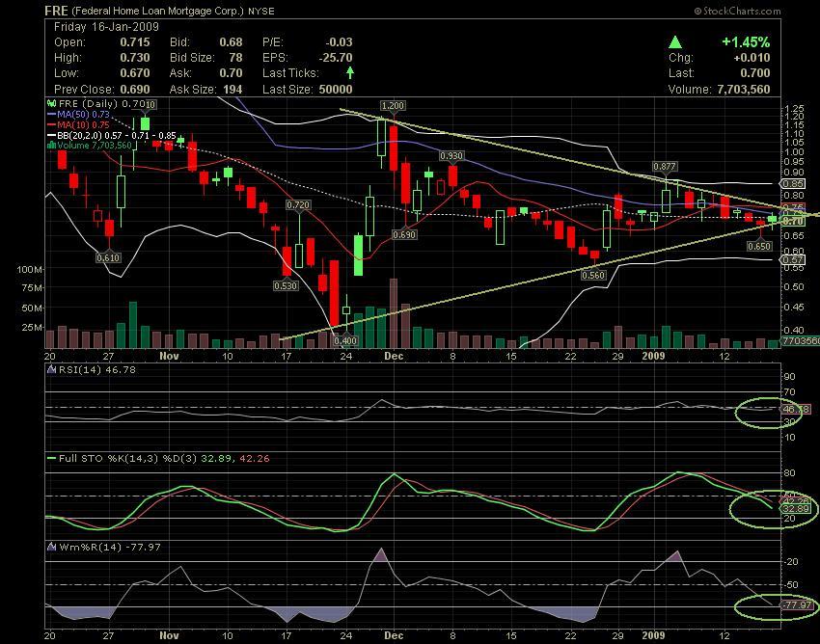Click the 0.877 price label on the chart
The width and height of the screenshot is (820, 644).
pos(665,166)
